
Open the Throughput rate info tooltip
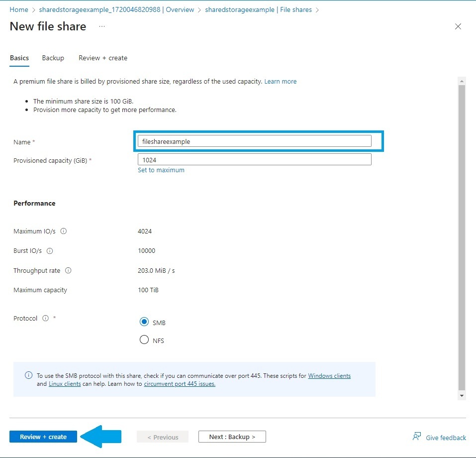click(x=68, y=270)
